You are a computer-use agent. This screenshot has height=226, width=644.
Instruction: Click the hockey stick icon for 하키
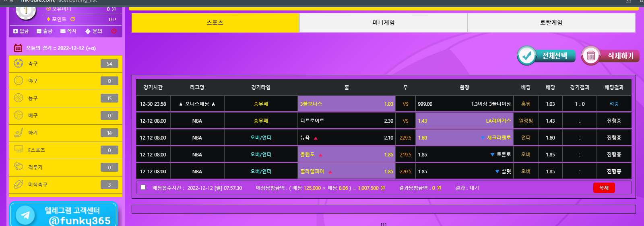click(x=19, y=133)
